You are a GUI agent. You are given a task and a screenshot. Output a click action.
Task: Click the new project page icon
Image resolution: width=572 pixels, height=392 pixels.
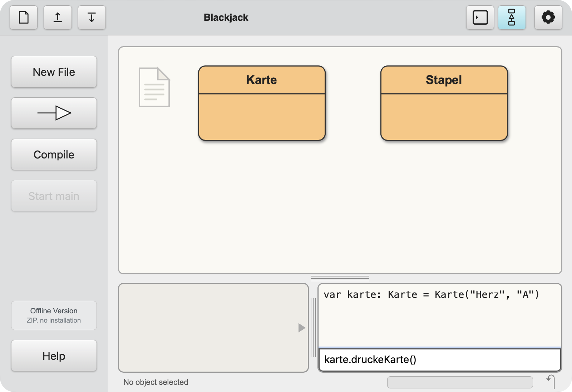tap(24, 18)
